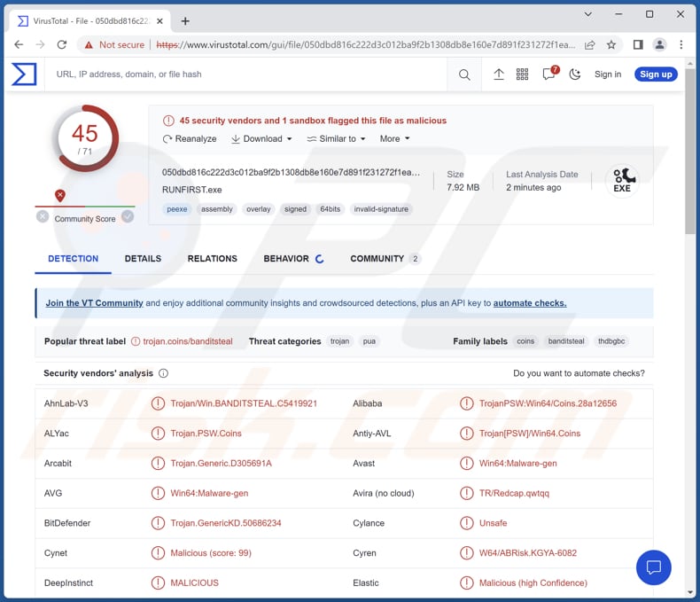Close the VirusTotal browser tab
The height and width of the screenshot is (602, 700).
tap(159, 21)
